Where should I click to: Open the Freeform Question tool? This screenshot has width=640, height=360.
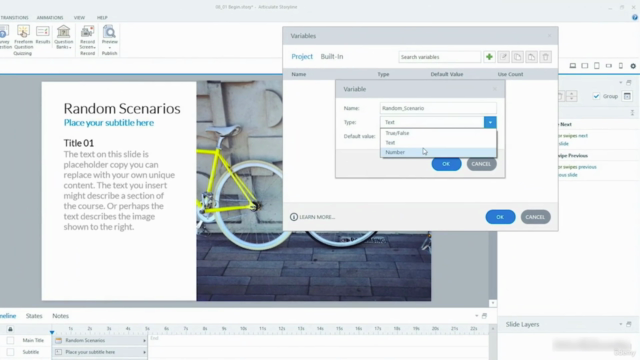(x=23, y=37)
